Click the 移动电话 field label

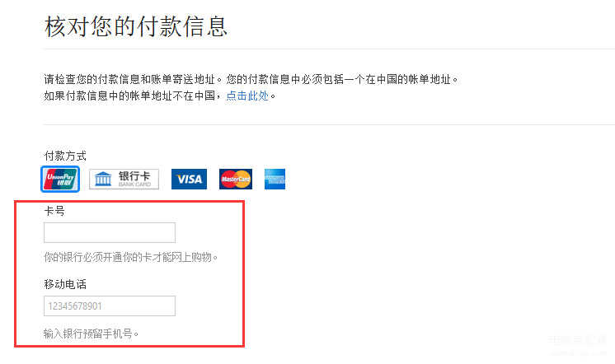pyautogui.click(x=65, y=284)
